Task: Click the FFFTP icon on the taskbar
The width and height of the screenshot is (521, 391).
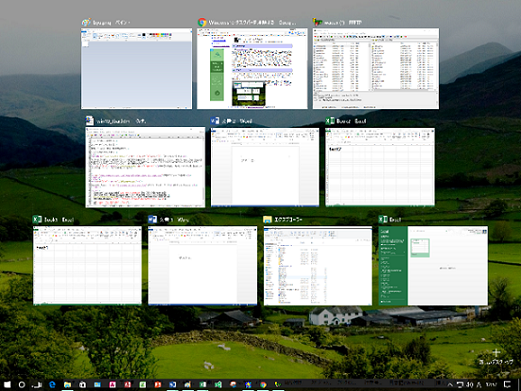Action: [x=278, y=385]
